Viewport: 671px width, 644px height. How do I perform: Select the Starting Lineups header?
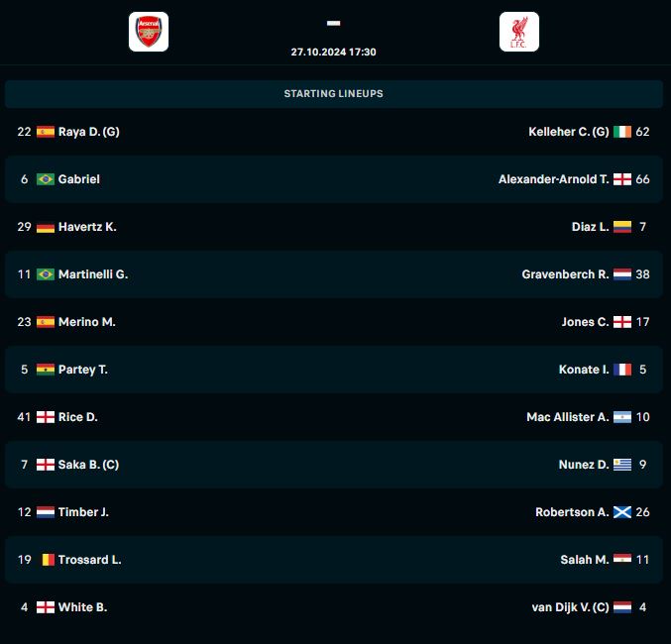tap(334, 94)
